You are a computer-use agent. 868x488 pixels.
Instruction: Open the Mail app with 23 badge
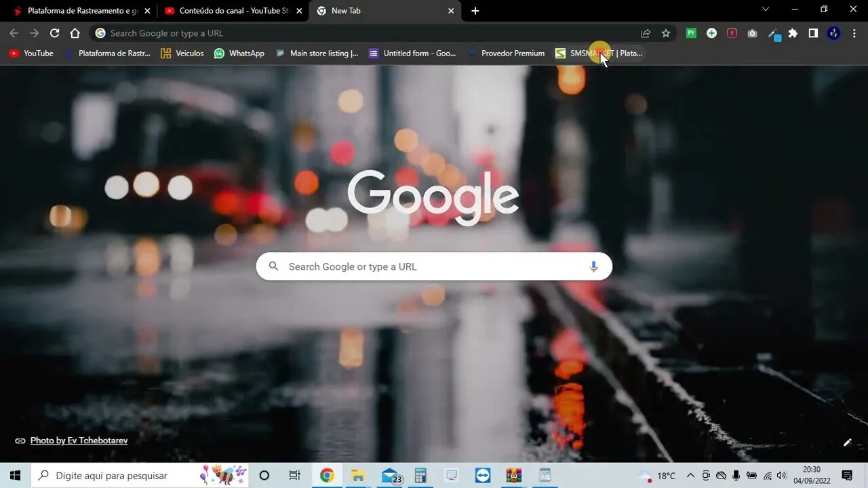[391, 476]
